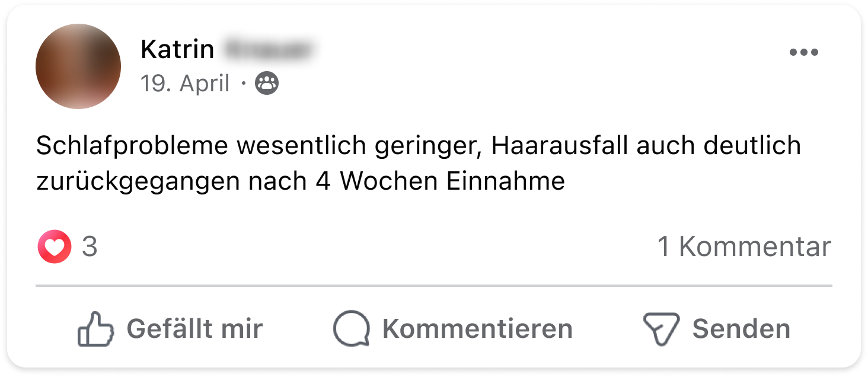Click the thumbs-up icon
This screenshot has height=377, width=868.
pyautogui.click(x=95, y=329)
